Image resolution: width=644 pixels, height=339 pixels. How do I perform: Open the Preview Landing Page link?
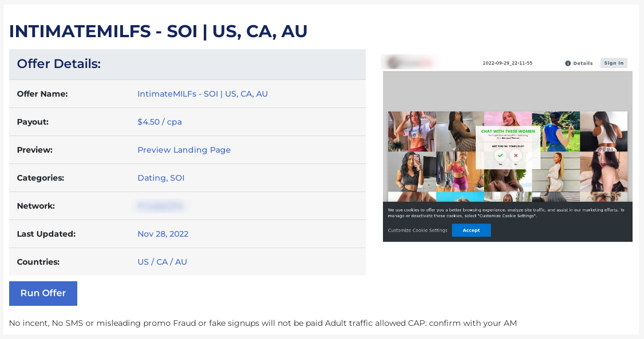(x=184, y=150)
